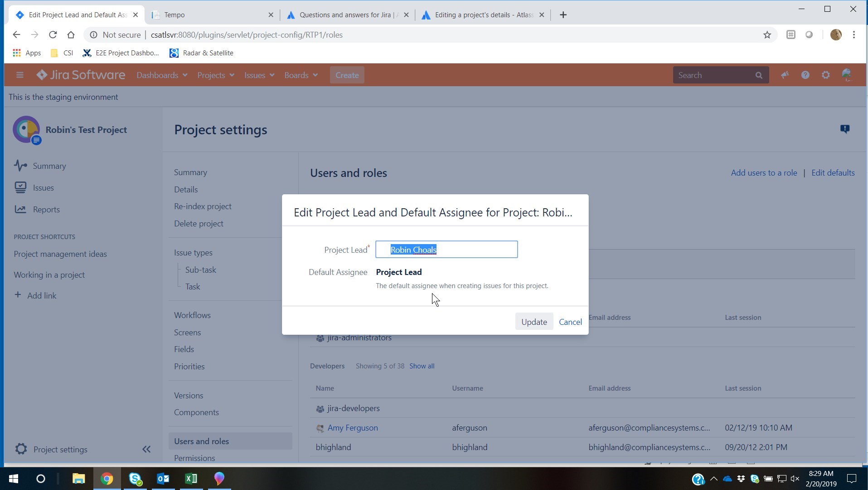Bookmark this page with star icon
The height and width of the screenshot is (490, 868).
tap(767, 34)
